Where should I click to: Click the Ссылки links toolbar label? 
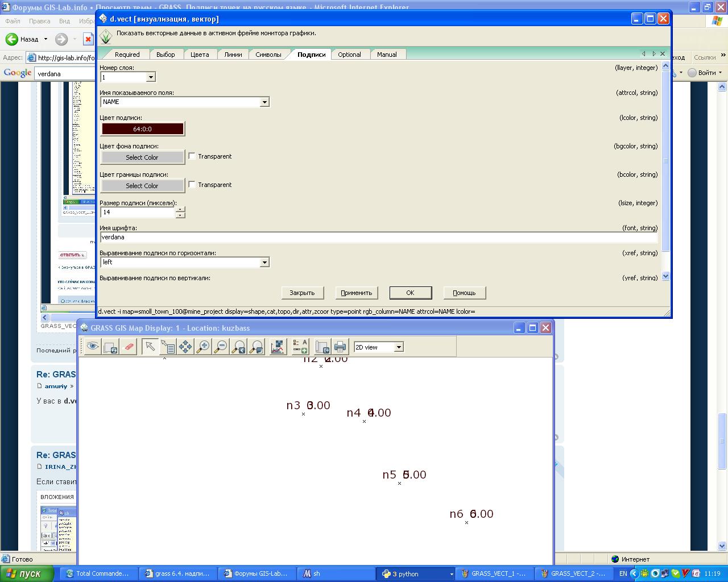705,57
